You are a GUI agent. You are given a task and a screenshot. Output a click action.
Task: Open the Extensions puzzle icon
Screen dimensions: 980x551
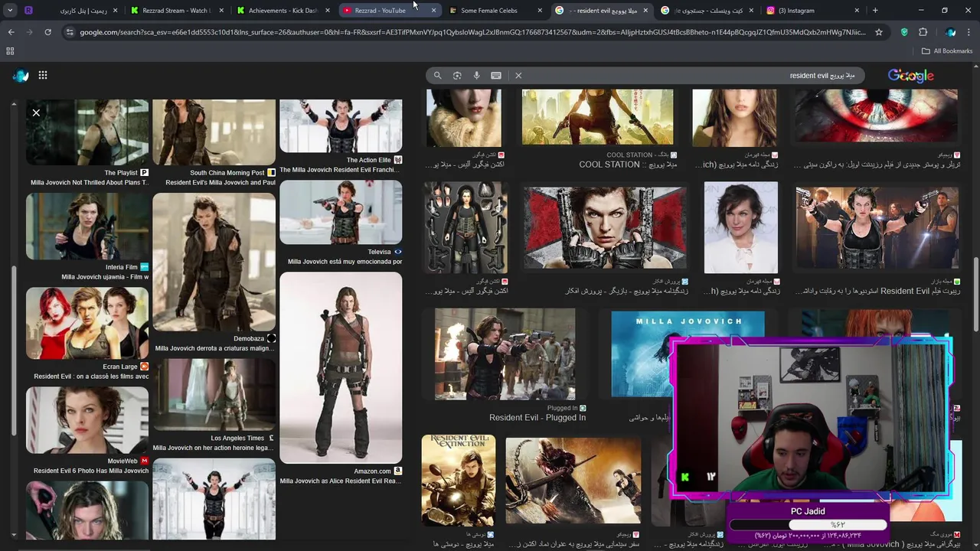click(x=923, y=32)
